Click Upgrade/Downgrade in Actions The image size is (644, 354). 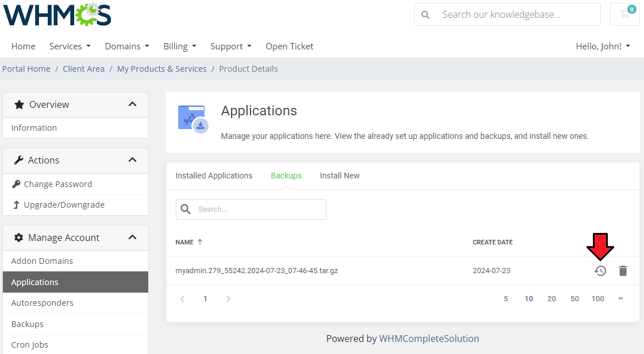pyautogui.click(x=76, y=205)
